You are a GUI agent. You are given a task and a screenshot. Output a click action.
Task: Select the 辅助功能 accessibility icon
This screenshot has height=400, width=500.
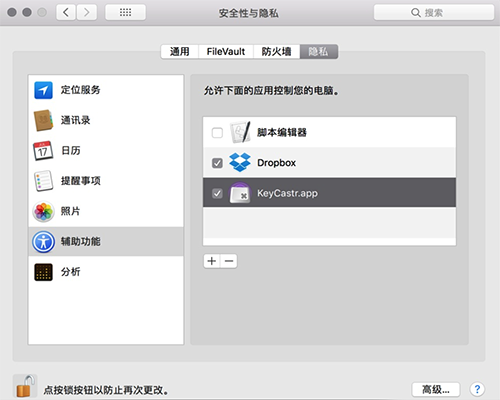[43, 242]
